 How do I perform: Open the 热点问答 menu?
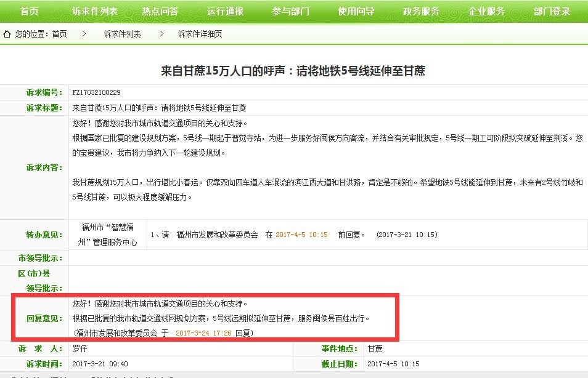[159, 10]
